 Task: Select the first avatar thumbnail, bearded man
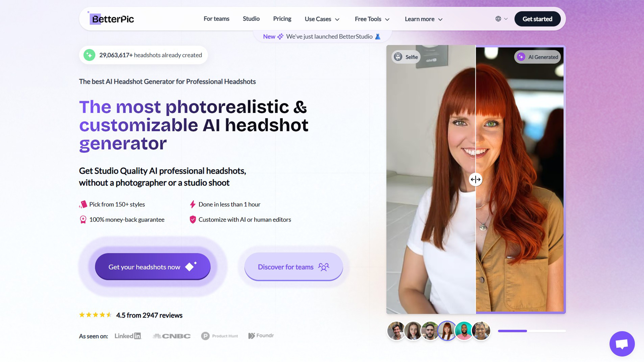tap(396, 331)
